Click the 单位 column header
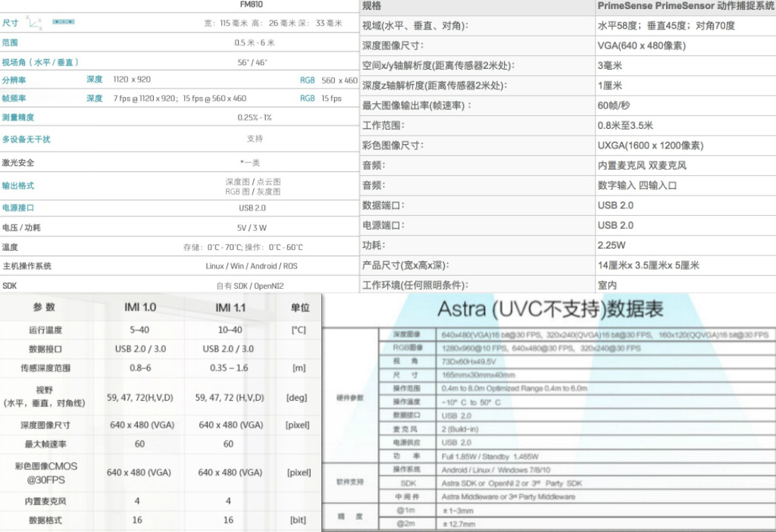 point(299,308)
